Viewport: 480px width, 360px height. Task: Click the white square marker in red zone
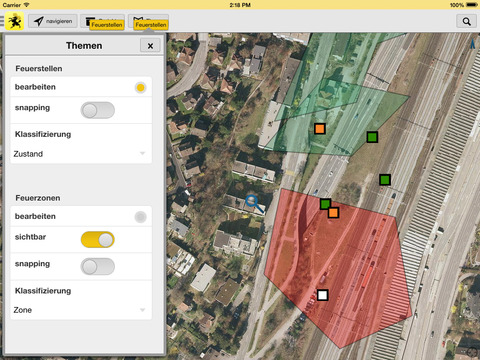322,295
